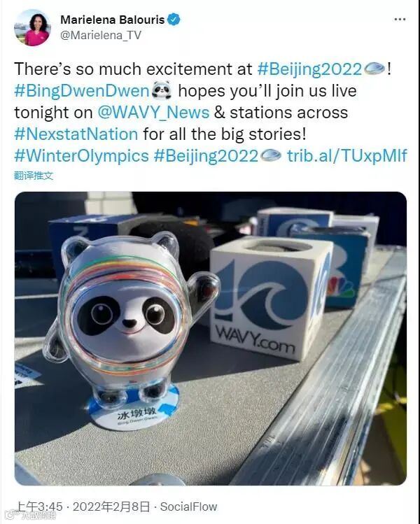This screenshot has height=524, width=420.
Task: Open the second #Beijing2022 hashtag on last line
Action: (x=206, y=156)
